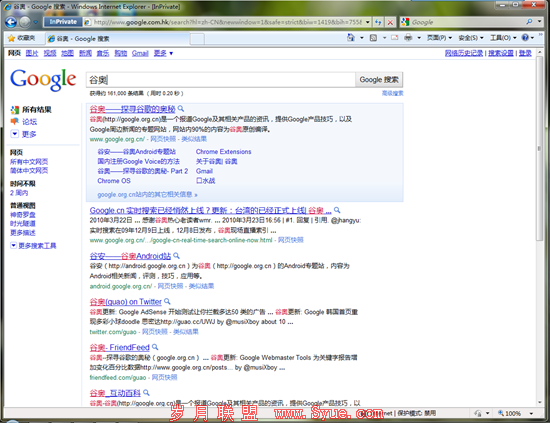550x423 pixels.
Task: Click the RSS feeds icon
Action: (x=373, y=38)
